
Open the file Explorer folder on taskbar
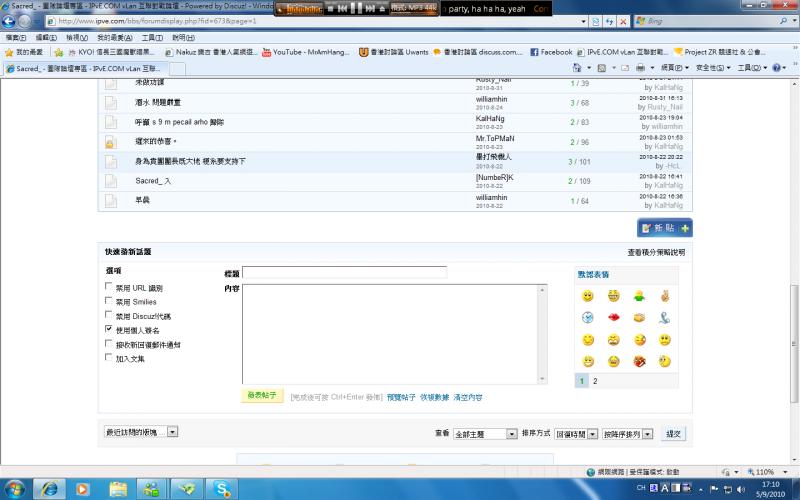118,489
